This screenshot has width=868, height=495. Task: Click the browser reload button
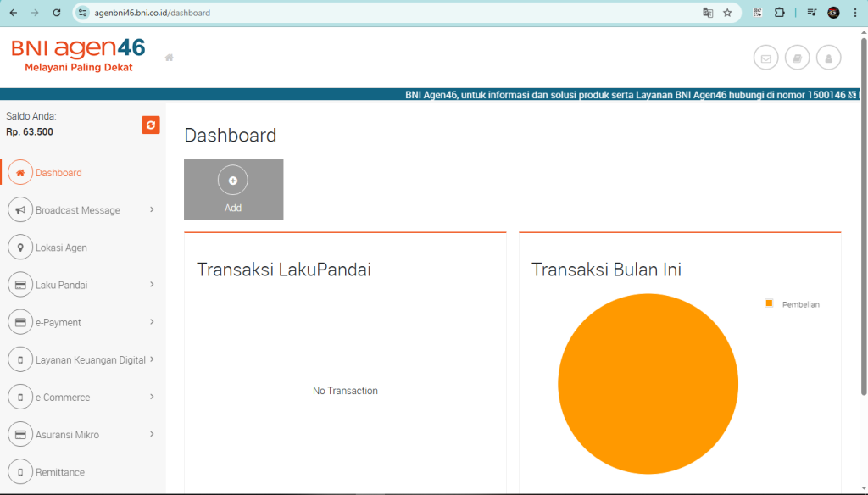tap(57, 13)
